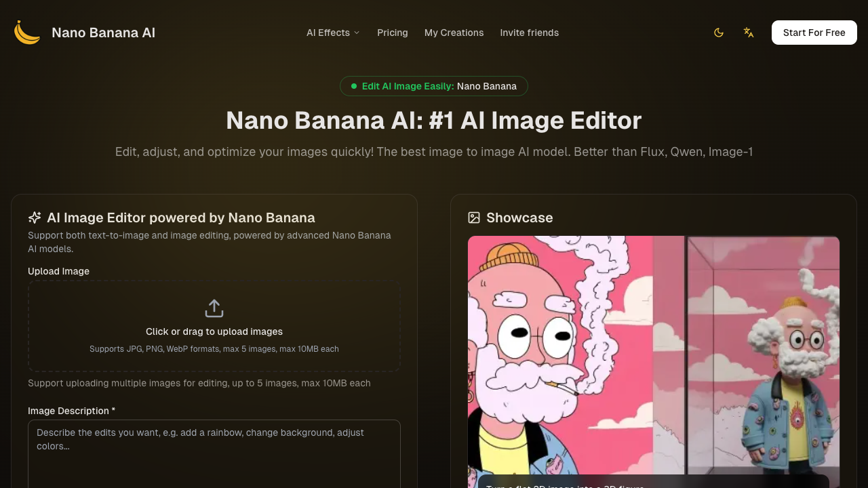Click the Start For Free button
Viewport: 868px width, 488px height.
814,33
